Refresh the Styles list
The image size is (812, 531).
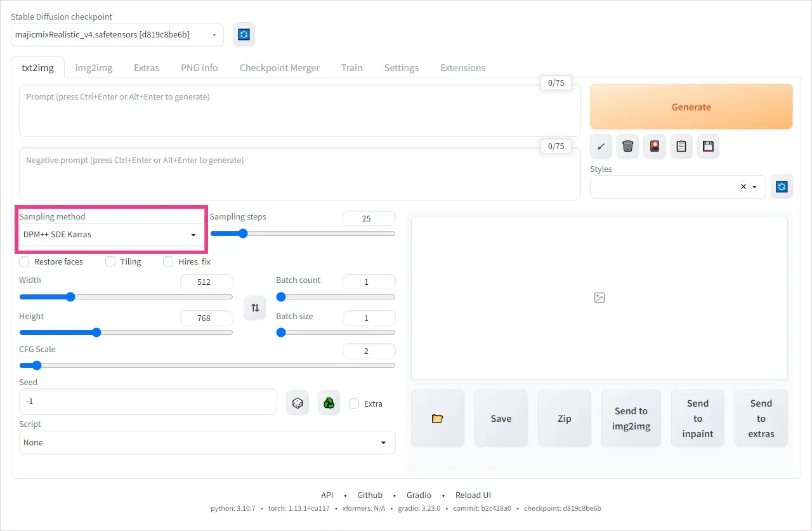pos(782,187)
